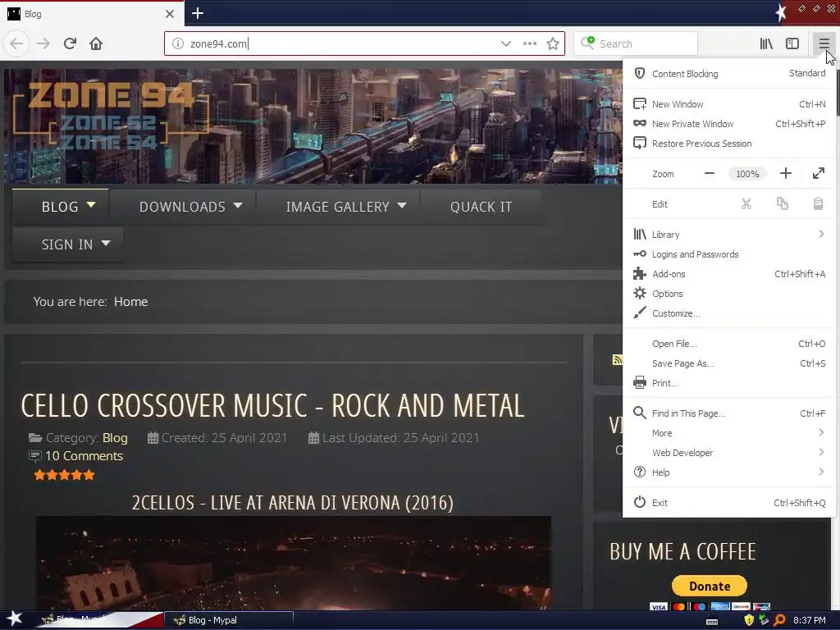Screen dimensions: 840x630
Task: Bookmark this page with the star
Action: pyautogui.click(x=553, y=43)
